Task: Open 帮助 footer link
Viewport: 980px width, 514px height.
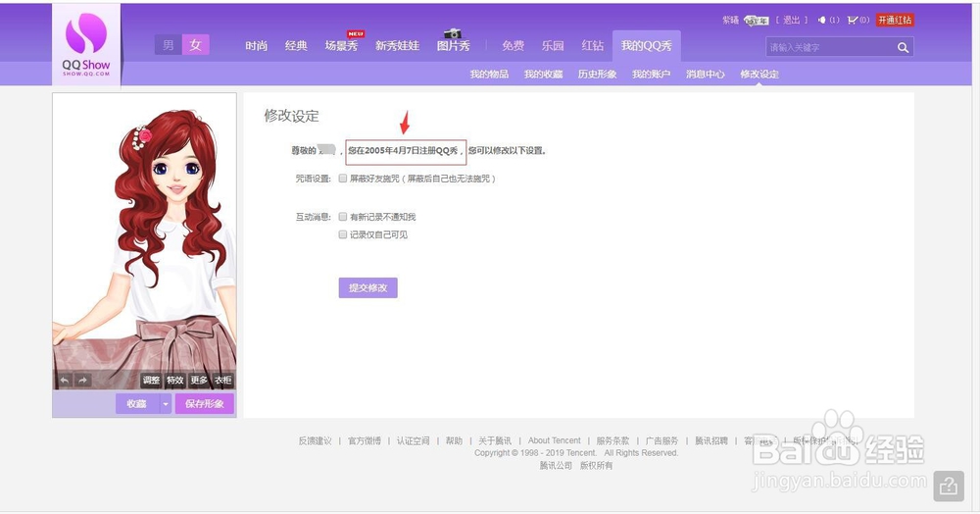Action: (455, 440)
